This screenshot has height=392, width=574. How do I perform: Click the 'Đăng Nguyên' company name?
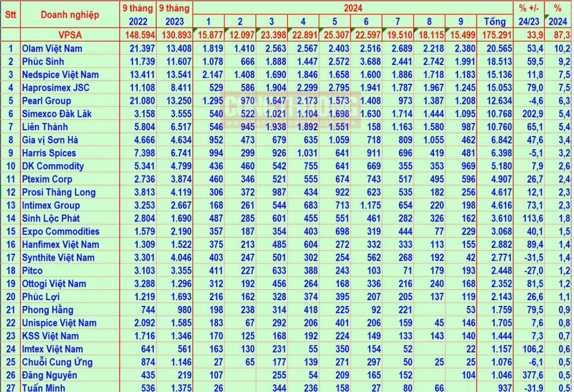tap(49, 375)
